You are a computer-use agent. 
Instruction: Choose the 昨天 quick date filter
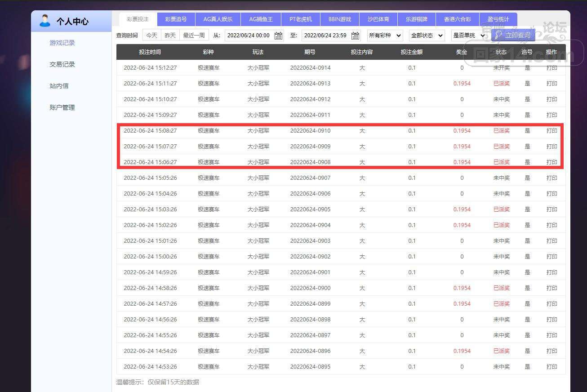(x=170, y=35)
